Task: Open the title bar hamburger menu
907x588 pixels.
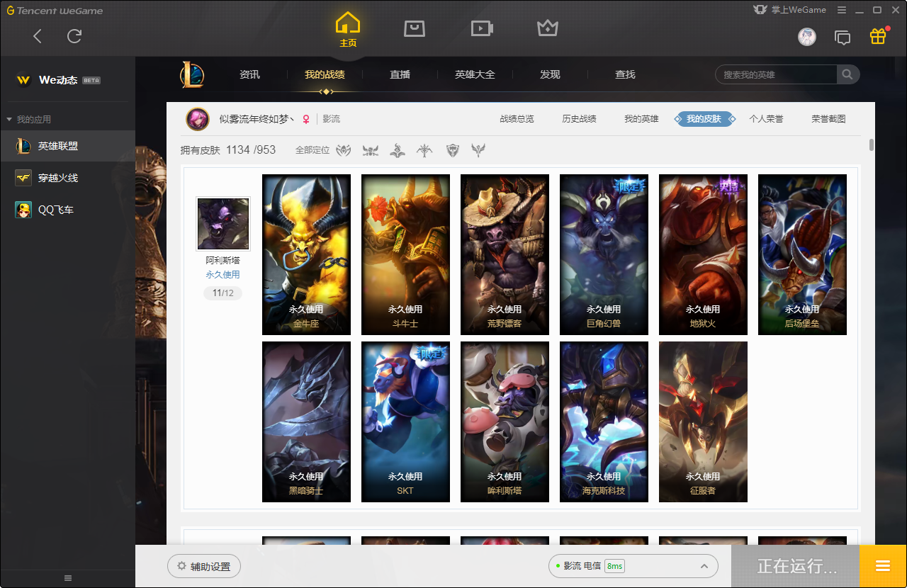Action: (x=842, y=10)
